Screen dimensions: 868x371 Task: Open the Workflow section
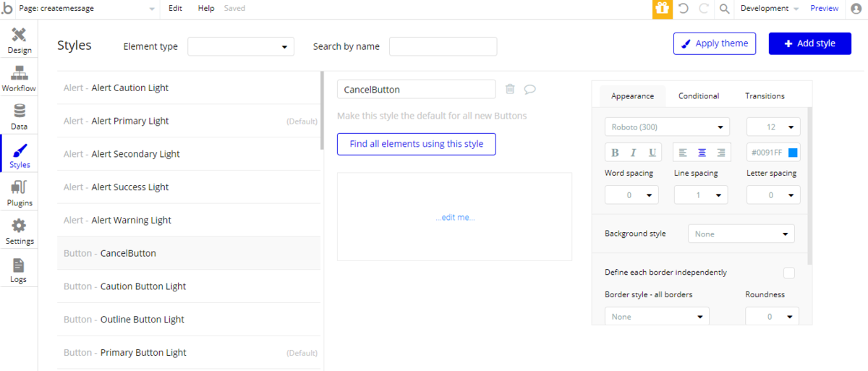(x=19, y=79)
